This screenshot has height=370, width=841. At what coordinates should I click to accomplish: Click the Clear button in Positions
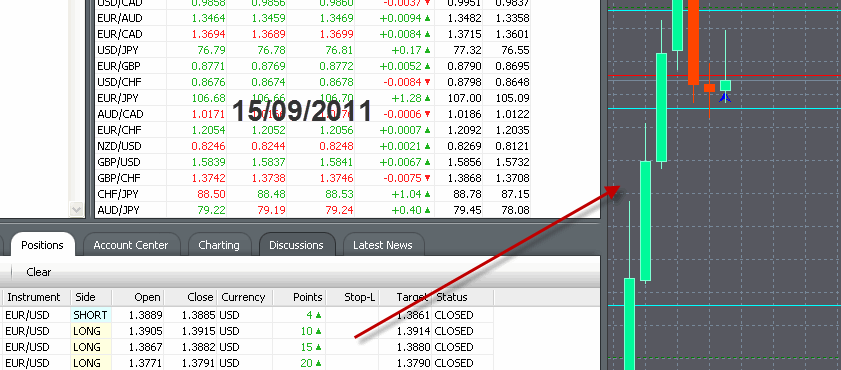[39, 272]
